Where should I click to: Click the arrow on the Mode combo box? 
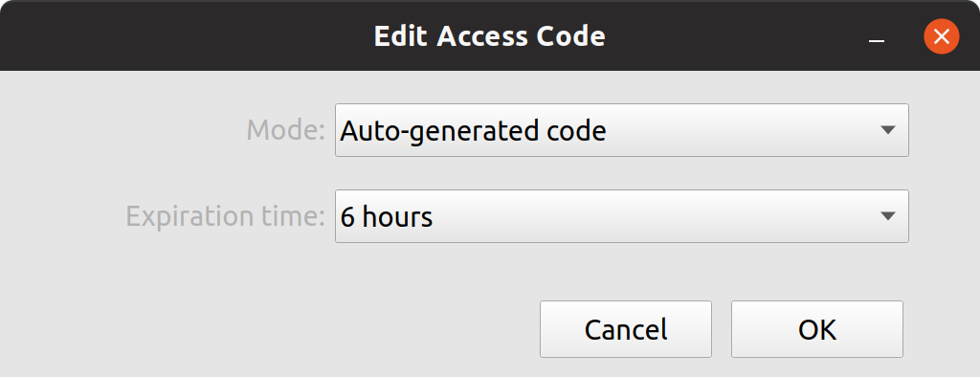pyautogui.click(x=887, y=130)
